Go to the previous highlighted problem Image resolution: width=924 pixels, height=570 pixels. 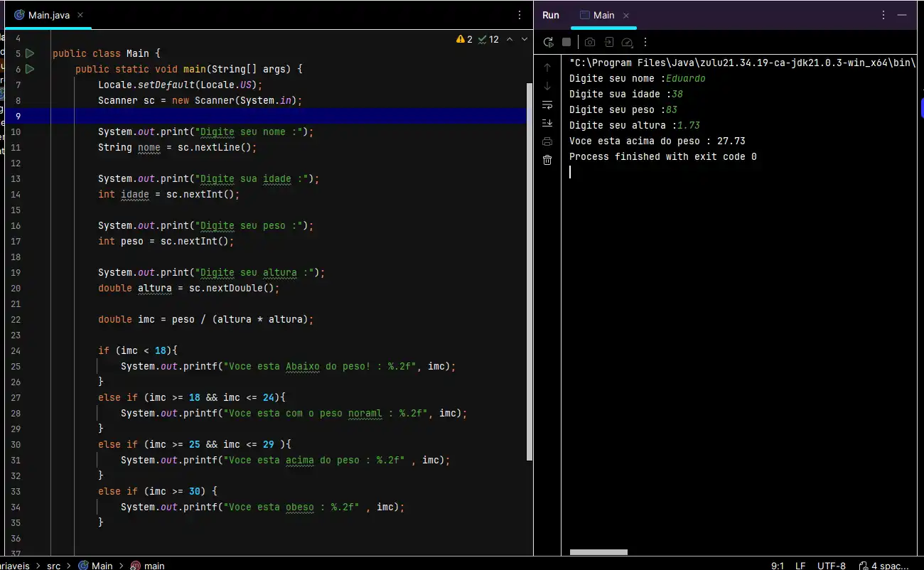[x=510, y=39]
